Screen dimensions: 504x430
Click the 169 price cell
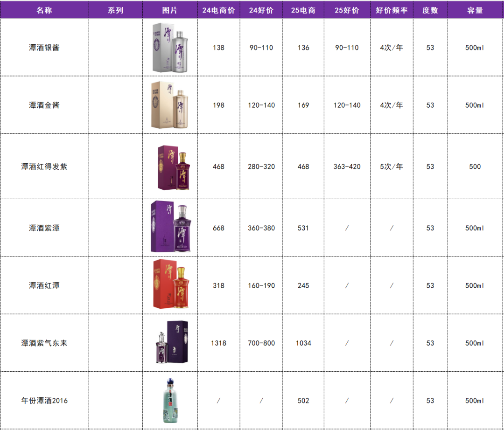click(303, 105)
